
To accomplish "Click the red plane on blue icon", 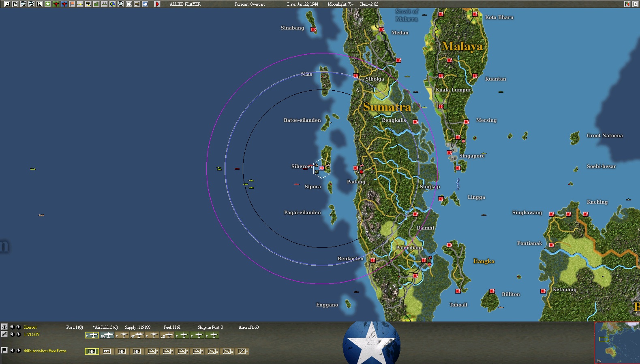I will [64, 4].
